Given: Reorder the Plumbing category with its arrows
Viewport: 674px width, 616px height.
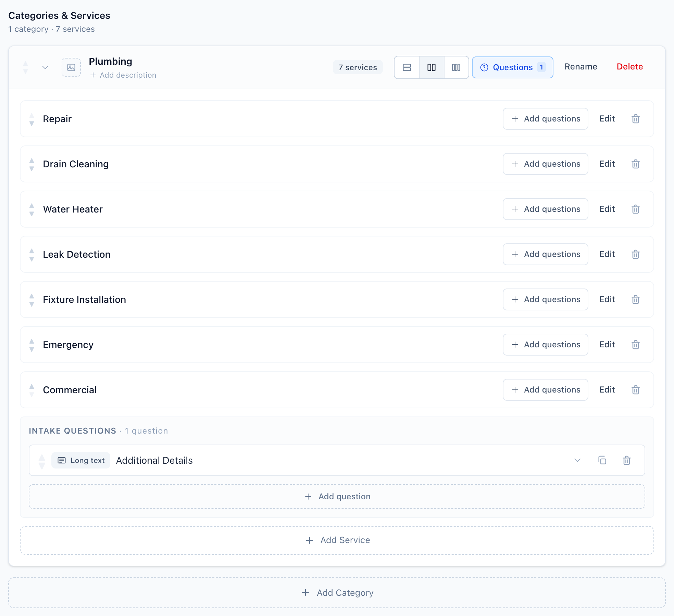Looking at the screenshot, I should pyautogui.click(x=25, y=67).
